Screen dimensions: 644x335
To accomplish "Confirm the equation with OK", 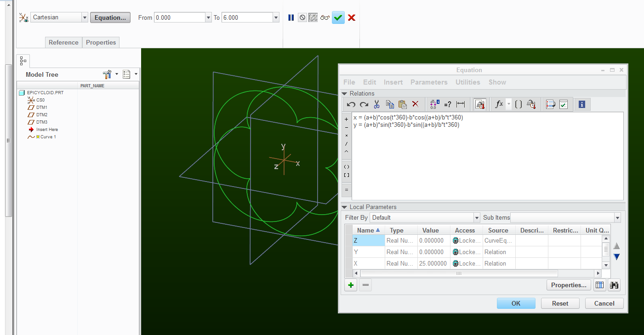I will pos(516,303).
